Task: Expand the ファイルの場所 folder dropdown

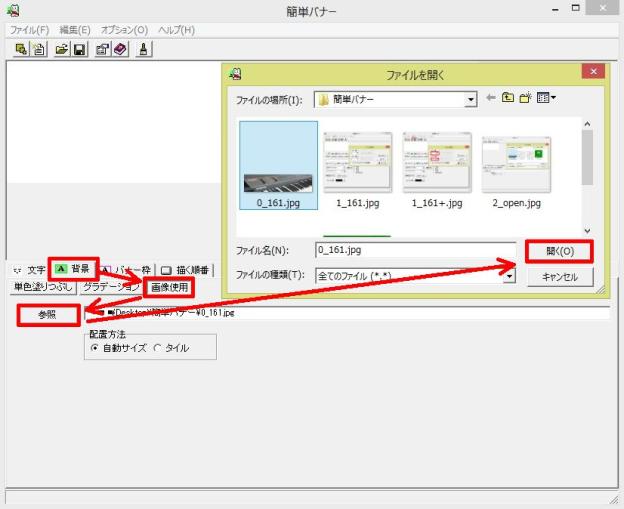Action: (470, 99)
